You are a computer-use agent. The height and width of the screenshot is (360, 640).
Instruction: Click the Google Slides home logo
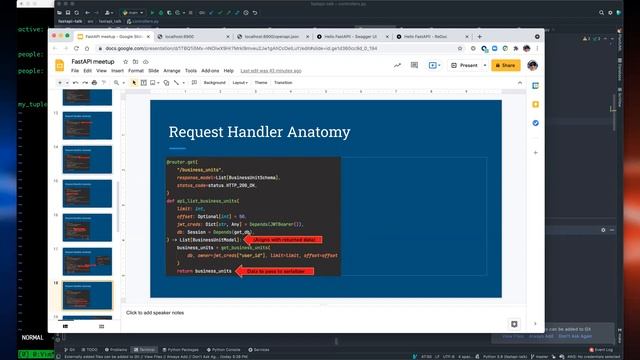[x=60, y=65]
